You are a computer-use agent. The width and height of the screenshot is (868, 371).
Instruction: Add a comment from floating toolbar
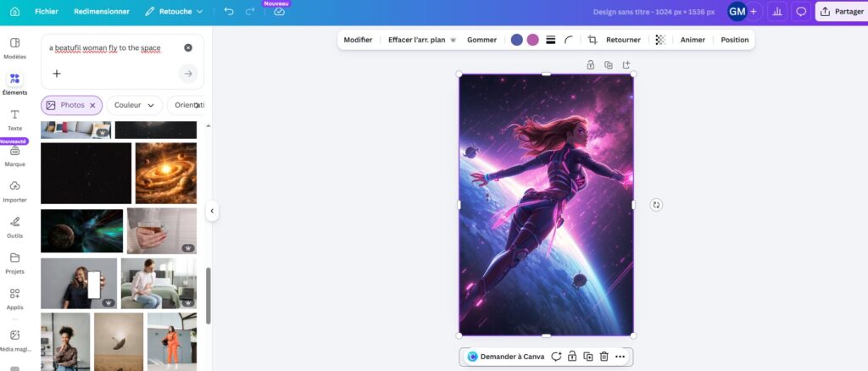556,357
